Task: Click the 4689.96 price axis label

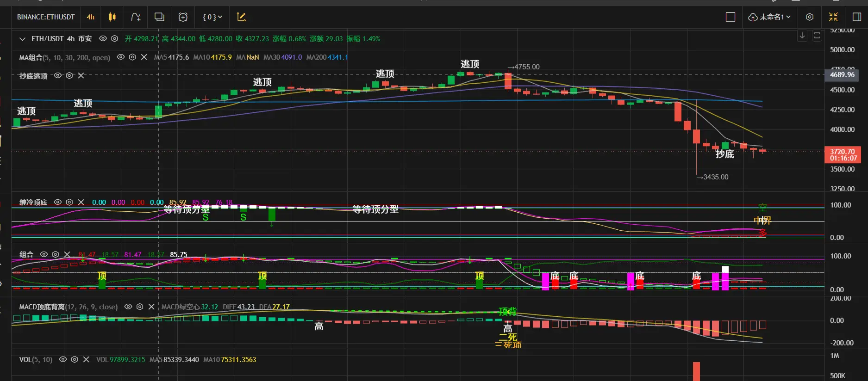Action: pos(842,74)
